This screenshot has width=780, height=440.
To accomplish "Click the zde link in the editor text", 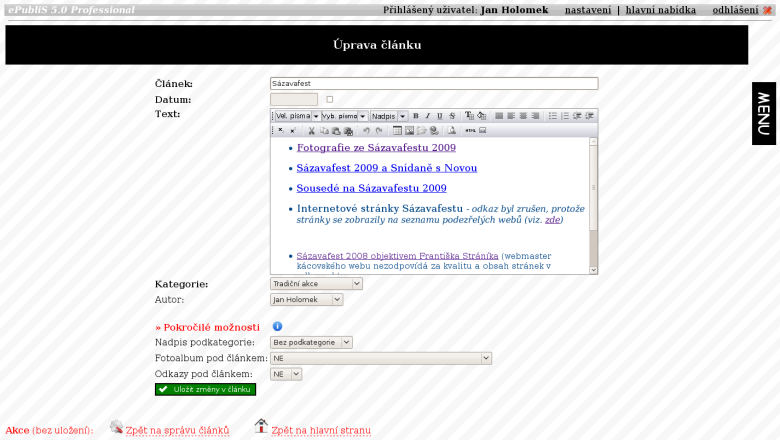I will coord(552,220).
